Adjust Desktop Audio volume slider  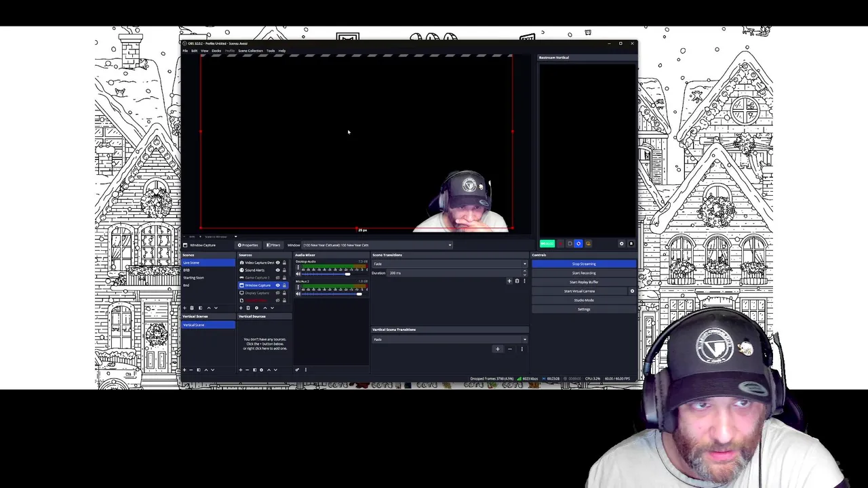(x=334, y=274)
